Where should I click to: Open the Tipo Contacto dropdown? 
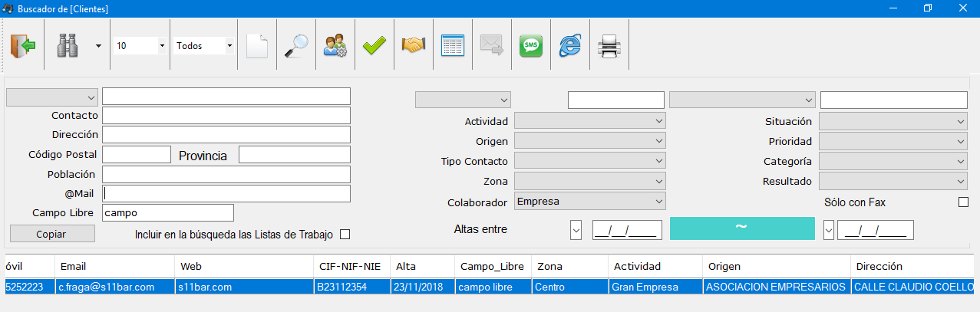point(589,161)
